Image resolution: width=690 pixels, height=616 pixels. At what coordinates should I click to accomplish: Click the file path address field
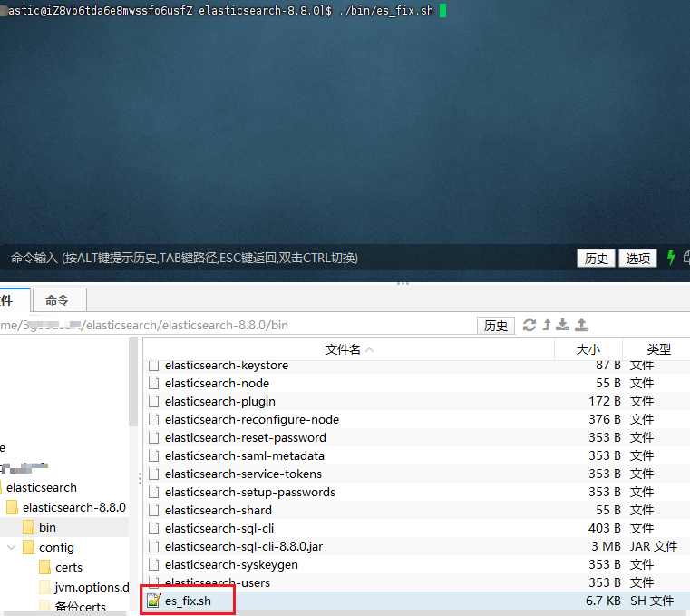point(238,326)
